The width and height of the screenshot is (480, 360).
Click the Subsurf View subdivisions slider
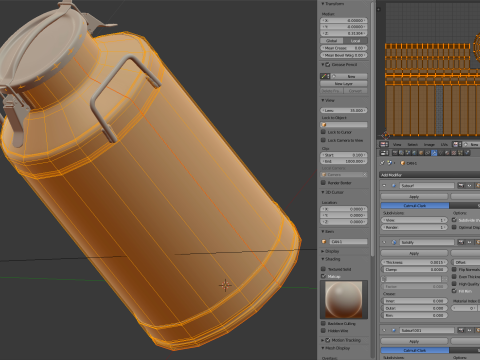(414, 220)
